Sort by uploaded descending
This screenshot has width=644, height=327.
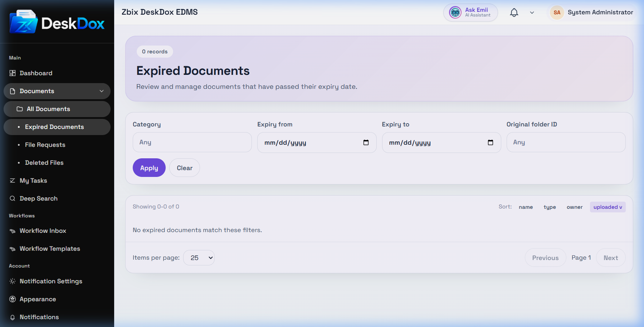click(608, 207)
